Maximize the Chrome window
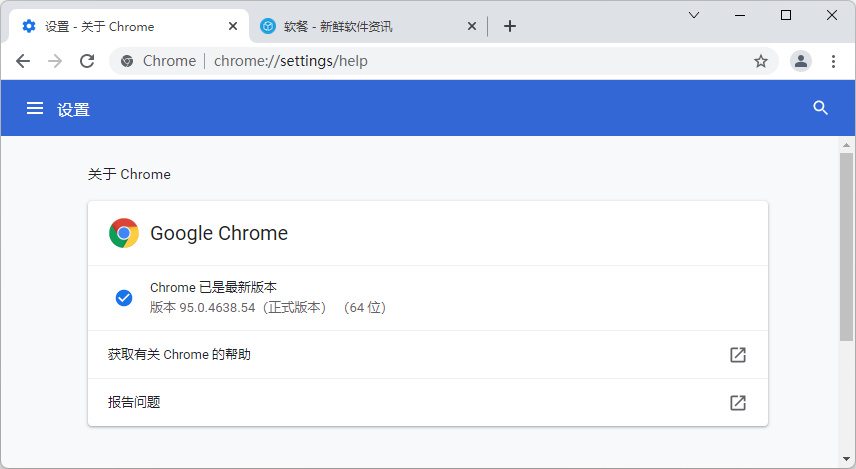Viewport: 856px width, 469px height. click(x=786, y=15)
